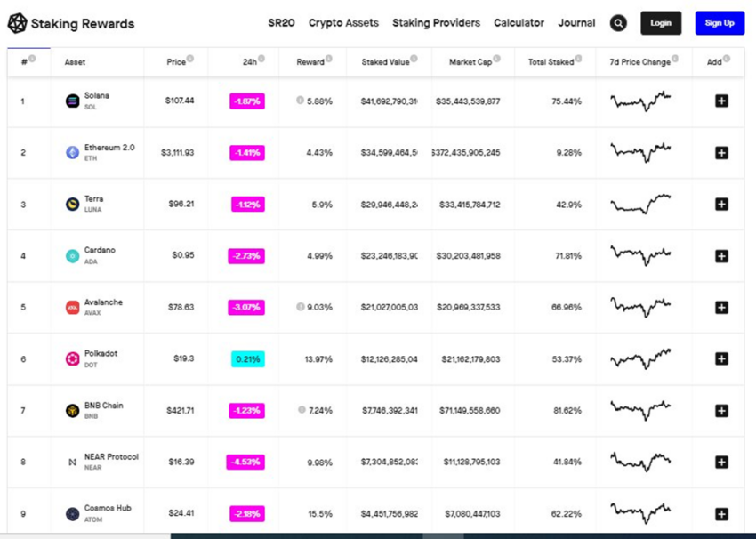This screenshot has width=756, height=539.
Task: Click info icon next to Solana reward
Action: pyautogui.click(x=300, y=101)
